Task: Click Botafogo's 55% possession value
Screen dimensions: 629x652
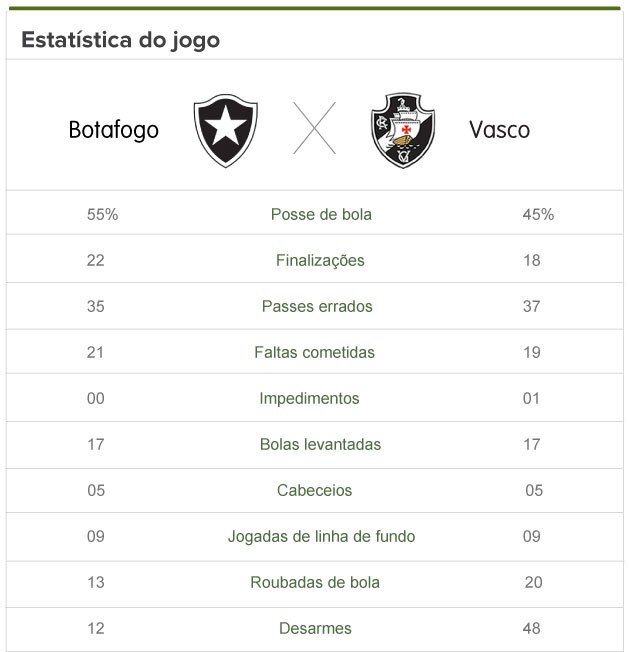Action: (x=103, y=215)
